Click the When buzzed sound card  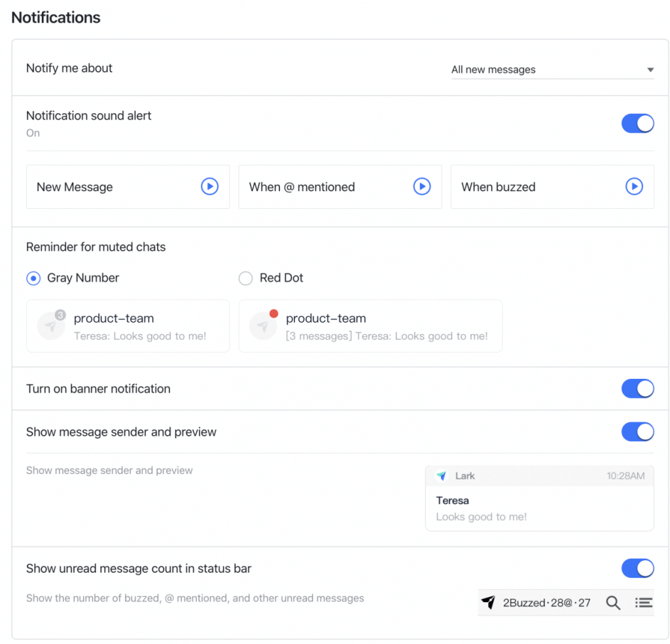click(537, 187)
